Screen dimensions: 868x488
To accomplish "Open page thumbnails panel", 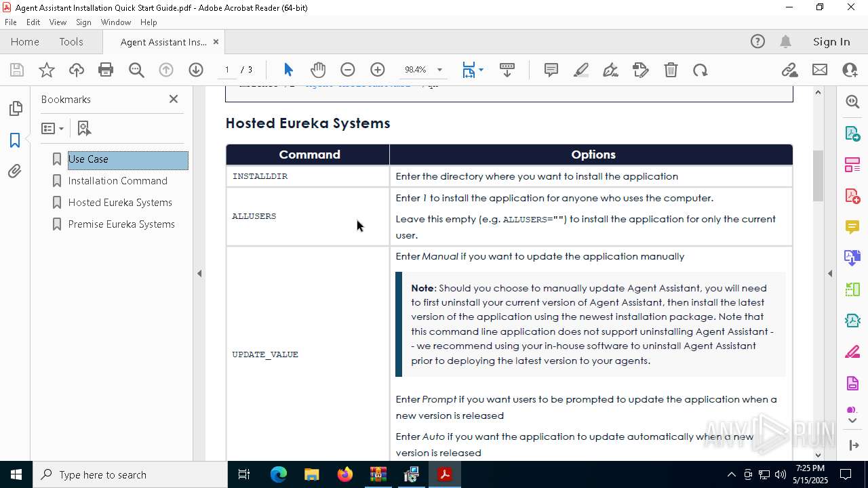I will tap(15, 108).
